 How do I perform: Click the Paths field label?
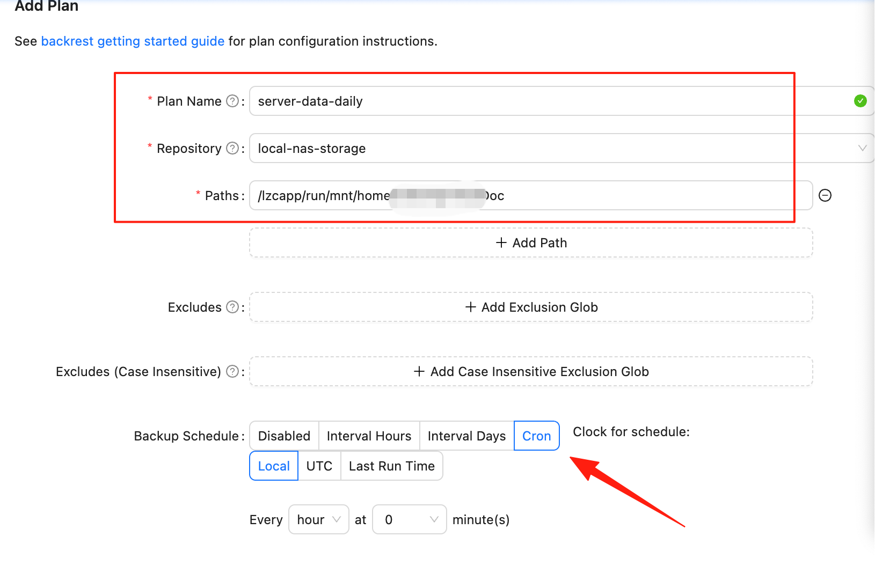click(222, 196)
